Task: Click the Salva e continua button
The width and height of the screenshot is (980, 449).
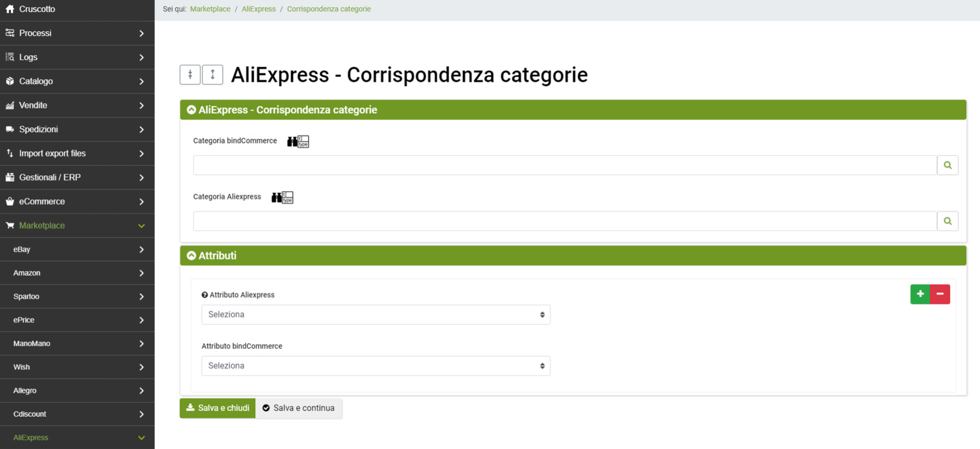Action: click(299, 408)
